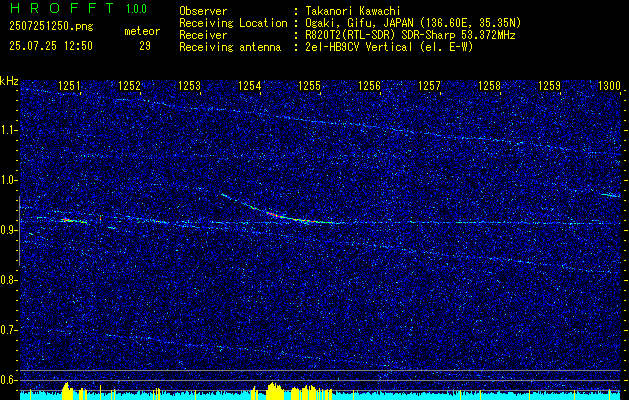629x400 pixels.
Task: Click date stamp 25.07.25 12:50
Action: point(51,46)
